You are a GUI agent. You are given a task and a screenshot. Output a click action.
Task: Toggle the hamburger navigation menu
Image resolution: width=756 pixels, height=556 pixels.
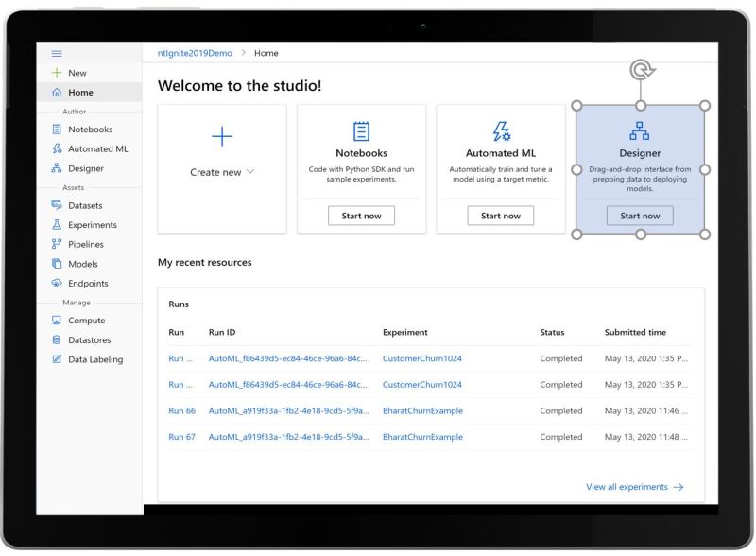click(57, 53)
